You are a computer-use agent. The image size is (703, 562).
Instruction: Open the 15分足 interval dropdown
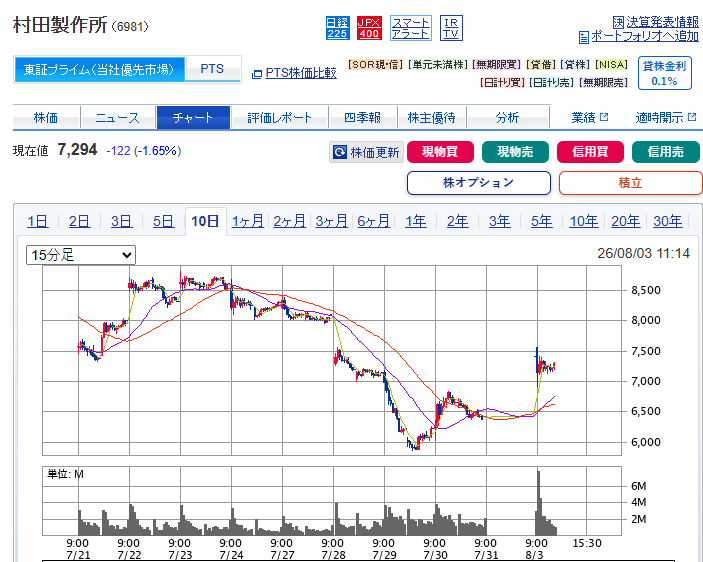[81, 255]
